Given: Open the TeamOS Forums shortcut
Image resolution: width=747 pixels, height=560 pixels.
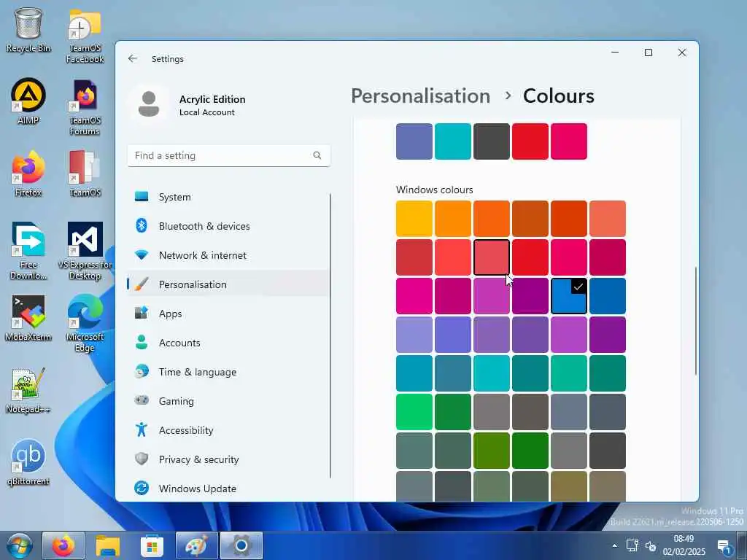Looking at the screenshot, I should click(85, 108).
